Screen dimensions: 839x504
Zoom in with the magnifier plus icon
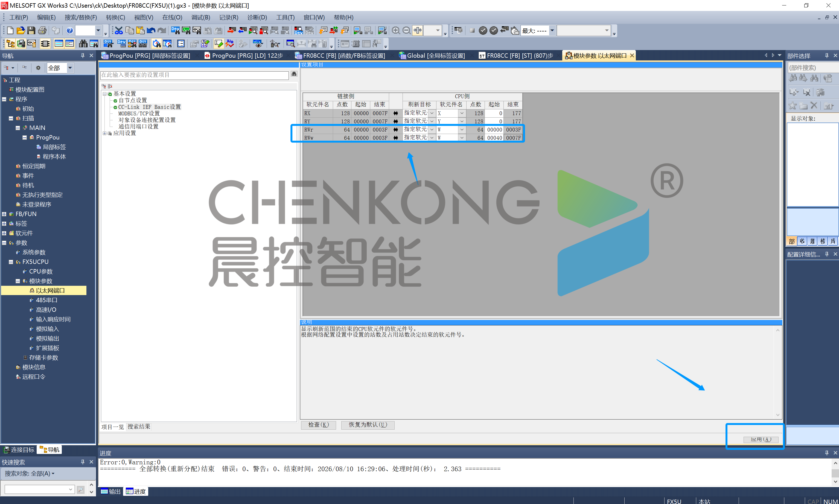[x=395, y=31]
